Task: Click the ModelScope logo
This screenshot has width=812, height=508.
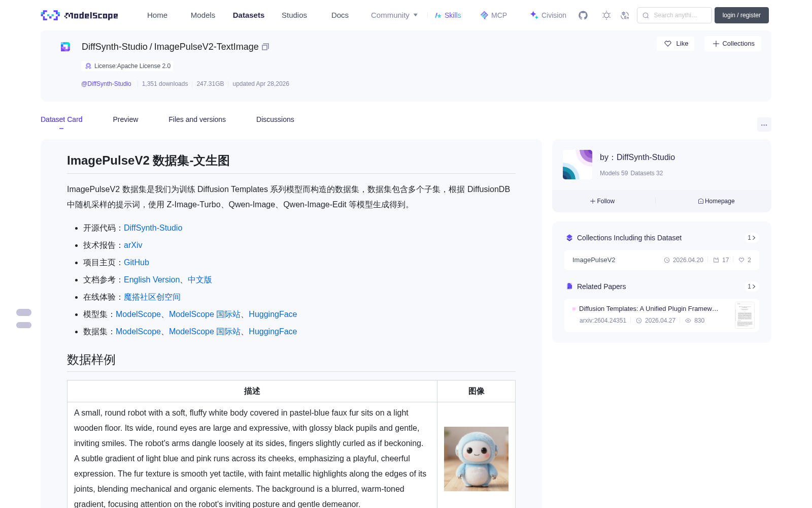Action: [x=79, y=15]
